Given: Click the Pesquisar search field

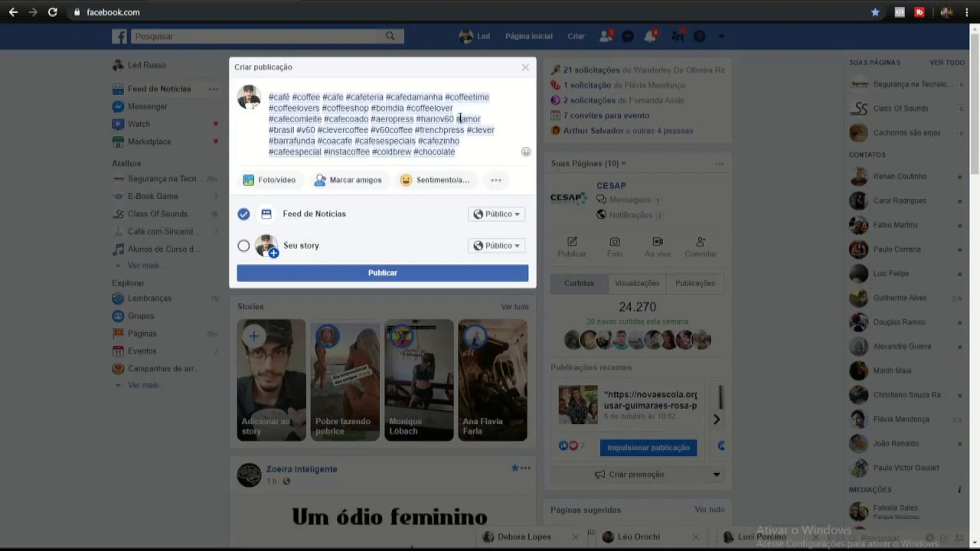Looking at the screenshot, I should pos(255,36).
